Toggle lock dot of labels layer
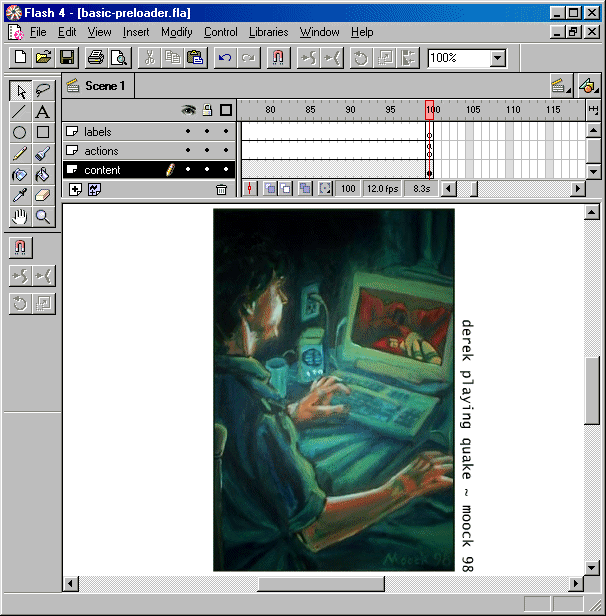 [x=207, y=131]
